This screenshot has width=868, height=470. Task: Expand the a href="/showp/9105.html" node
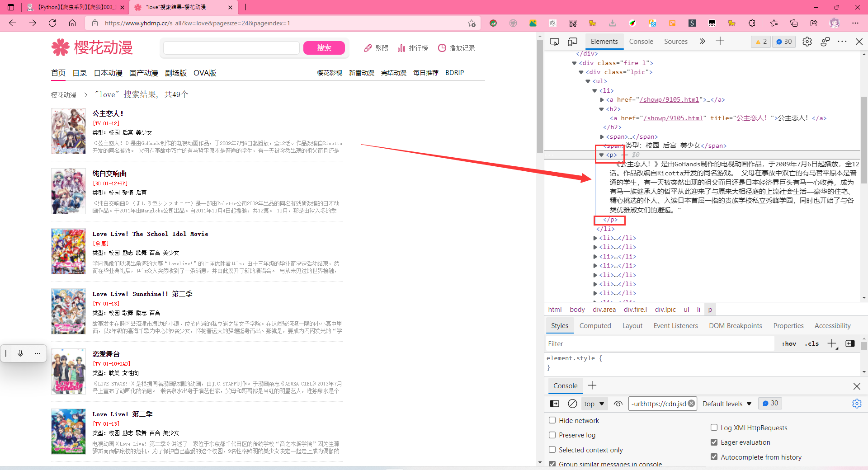[602, 100]
